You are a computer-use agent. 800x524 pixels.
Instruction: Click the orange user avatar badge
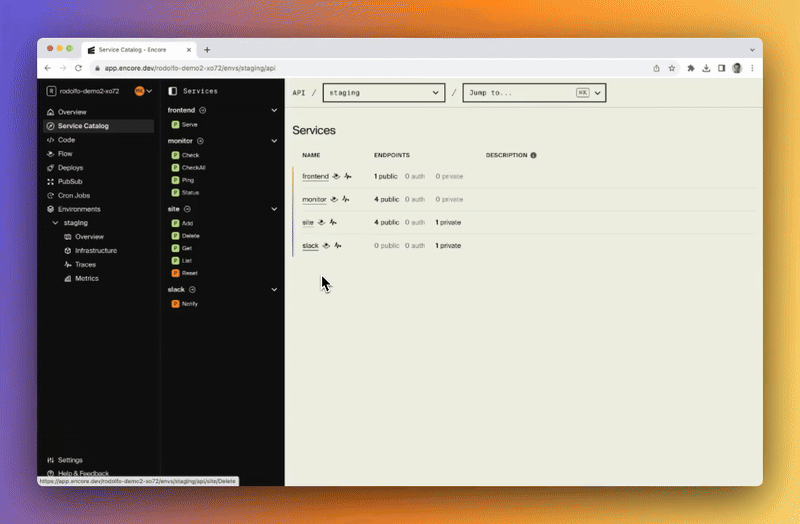[139, 91]
